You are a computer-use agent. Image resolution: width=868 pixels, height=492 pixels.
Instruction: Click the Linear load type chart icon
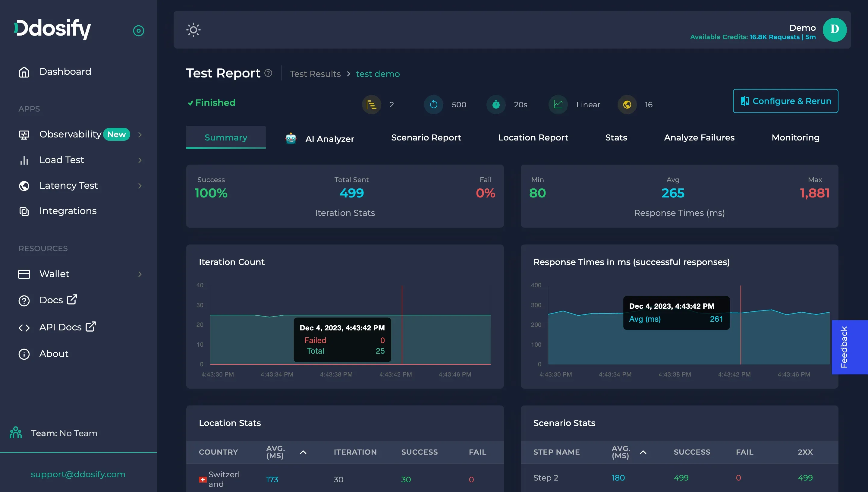(558, 105)
